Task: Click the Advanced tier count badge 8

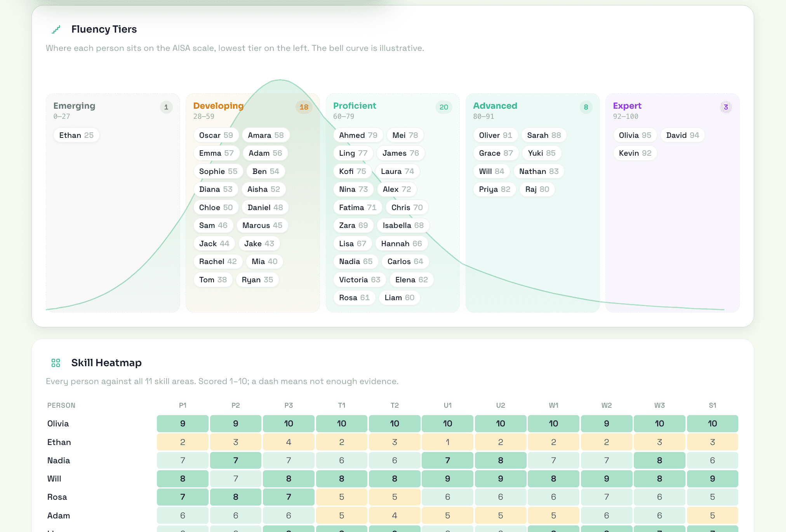Action: tap(586, 107)
